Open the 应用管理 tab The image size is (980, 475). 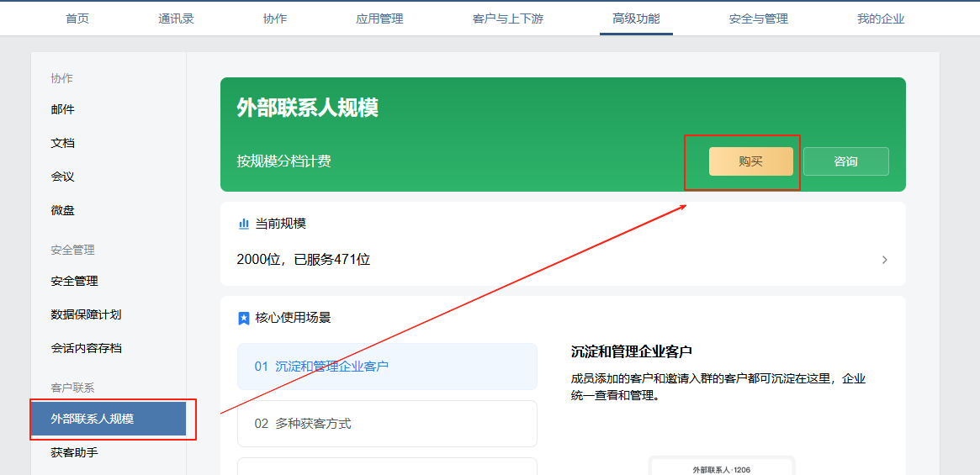[380, 18]
